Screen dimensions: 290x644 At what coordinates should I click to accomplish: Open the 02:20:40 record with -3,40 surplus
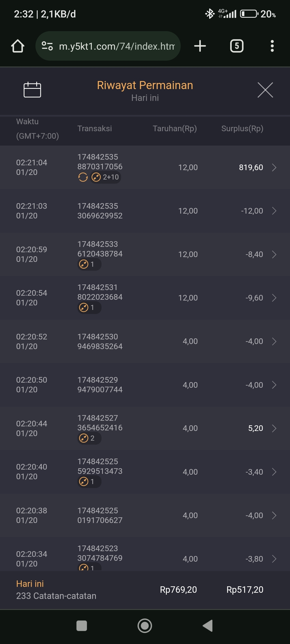click(x=145, y=472)
